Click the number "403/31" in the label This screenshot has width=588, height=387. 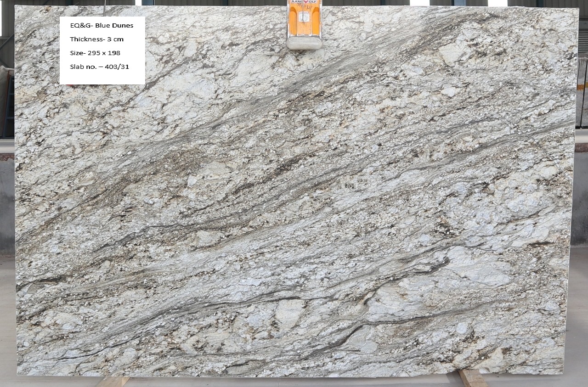coord(117,67)
